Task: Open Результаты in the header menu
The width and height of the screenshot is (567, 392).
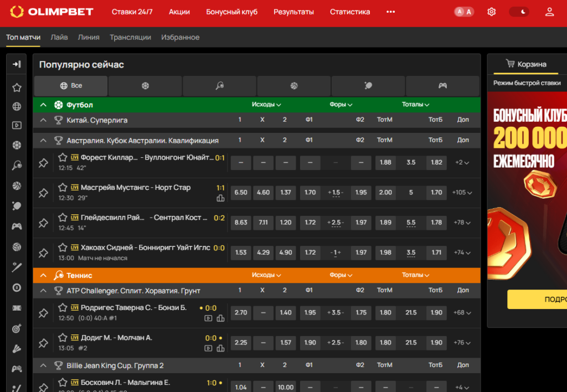Action: tap(293, 12)
